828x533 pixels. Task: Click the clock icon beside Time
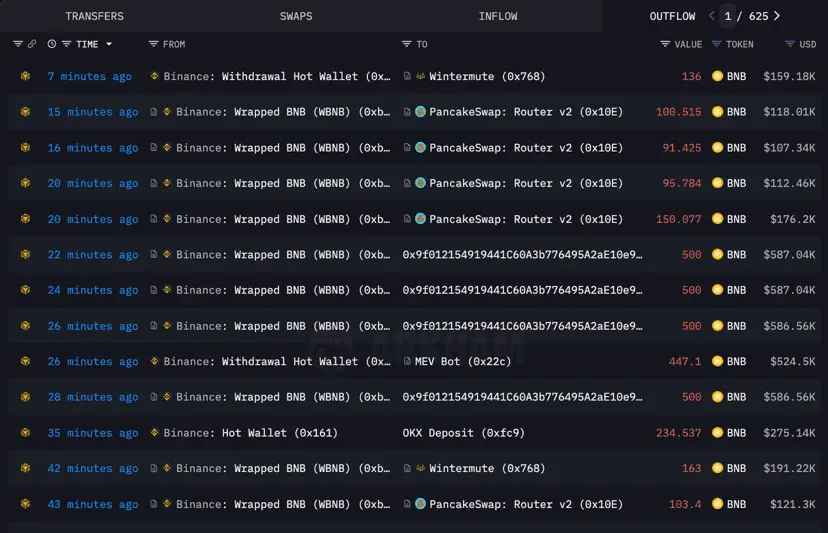point(52,44)
